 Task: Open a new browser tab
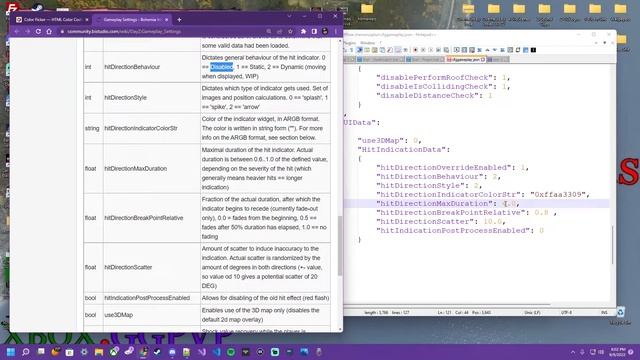[179, 20]
